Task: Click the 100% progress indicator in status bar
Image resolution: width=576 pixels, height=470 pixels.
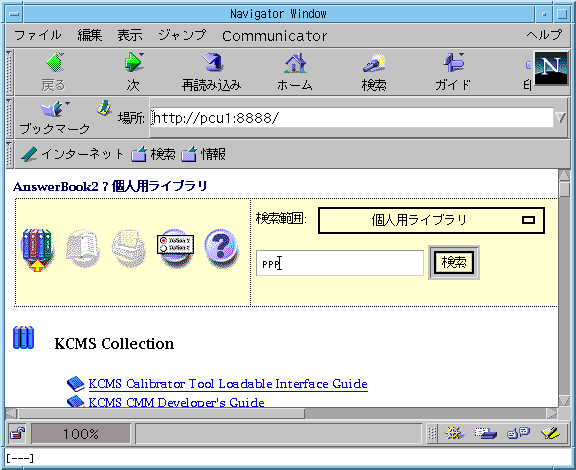Action: coord(81,434)
